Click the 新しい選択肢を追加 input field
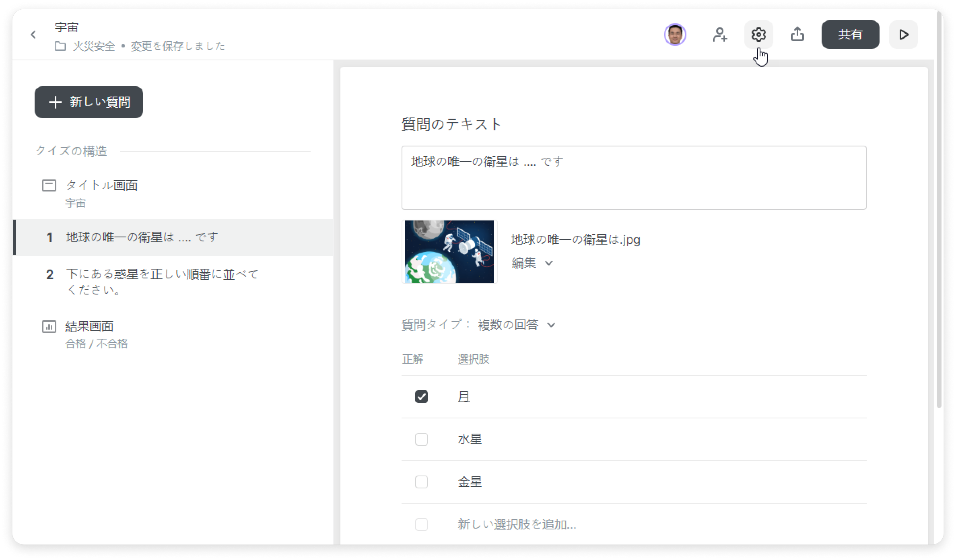This screenshot has width=956, height=560. (x=517, y=525)
